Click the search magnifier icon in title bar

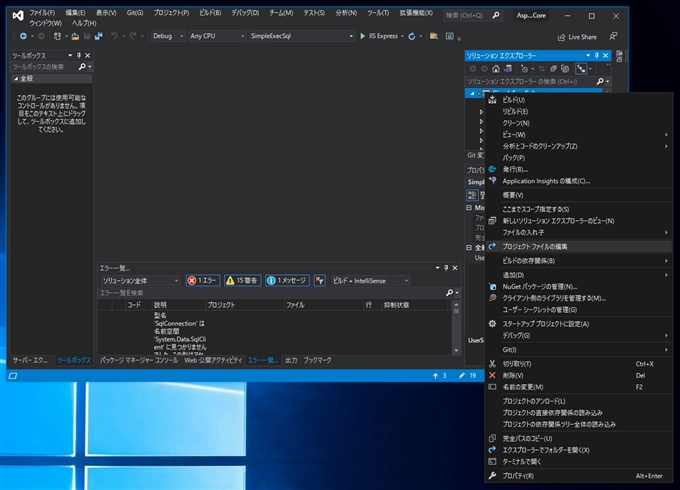[496, 15]
